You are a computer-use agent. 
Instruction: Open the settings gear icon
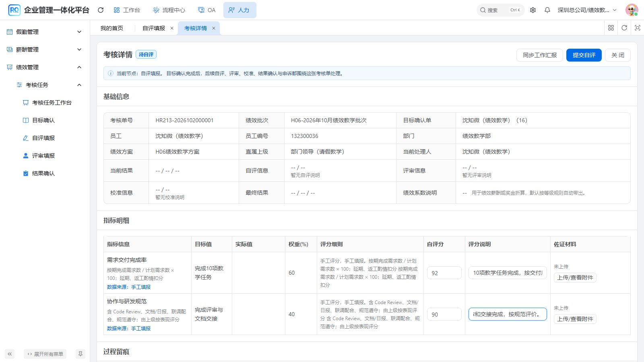pos(533,10)
